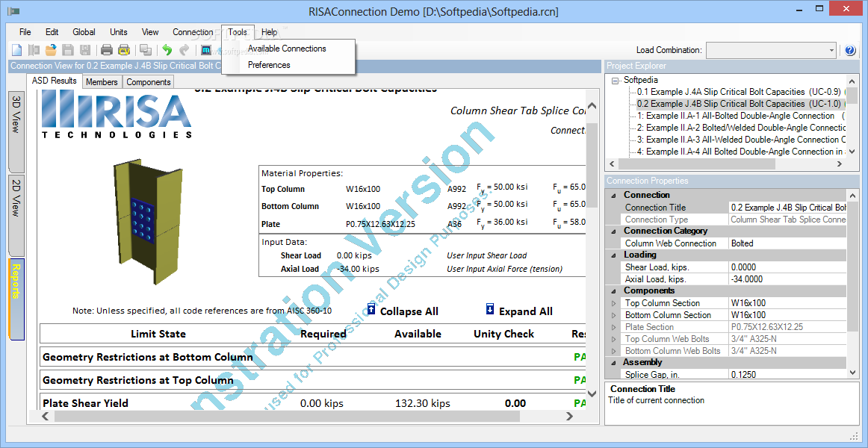Select the Reports side tab
Image resolution: width=868 pixels, height=448 pixels.
(x=16, y=299)
